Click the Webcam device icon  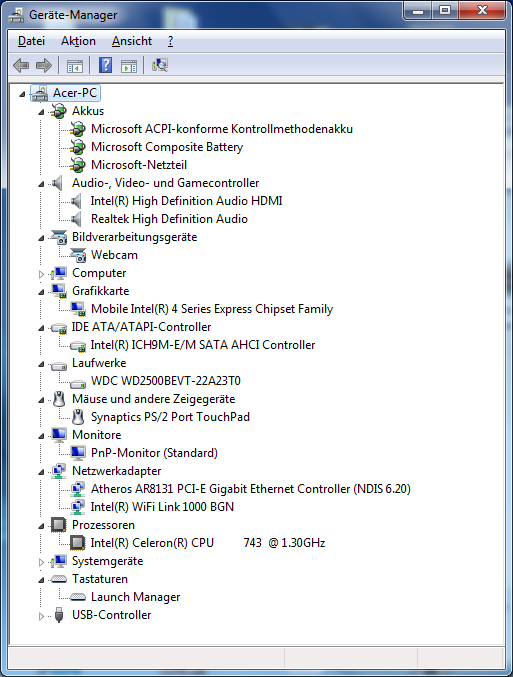click(78, 255)
